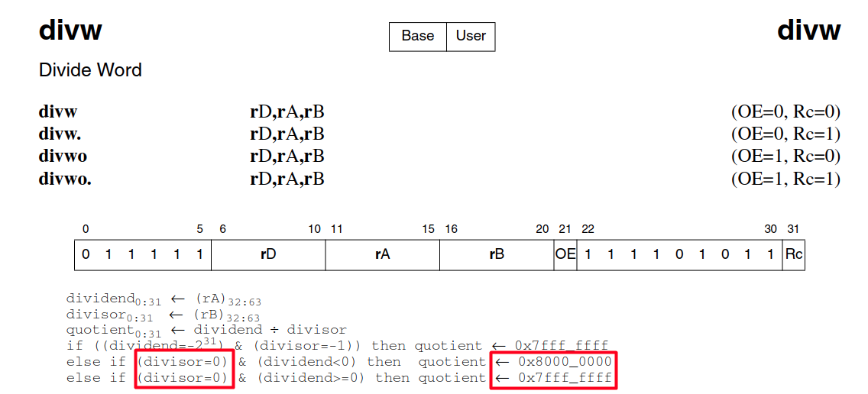Image resolution: width=868 pixels, height=394 pixels.
Task: Click the 1 1 1 1 0 1 0 1 1 extended opcode field
Action: click(x=679, y=255)
